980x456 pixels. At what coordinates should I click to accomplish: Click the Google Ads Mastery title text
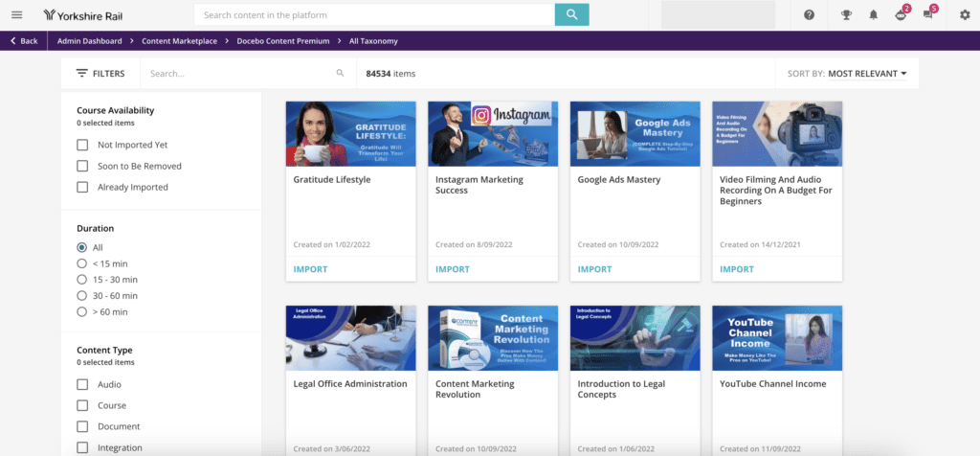(619, 179)
